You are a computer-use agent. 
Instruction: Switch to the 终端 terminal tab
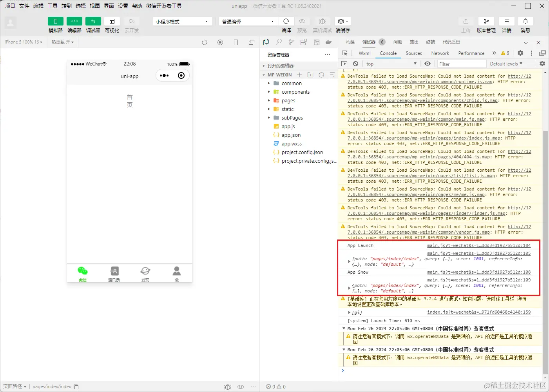431,42
